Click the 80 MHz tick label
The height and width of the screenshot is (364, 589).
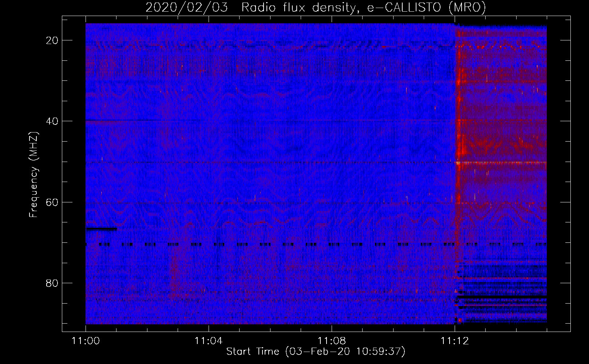point(52,283)
